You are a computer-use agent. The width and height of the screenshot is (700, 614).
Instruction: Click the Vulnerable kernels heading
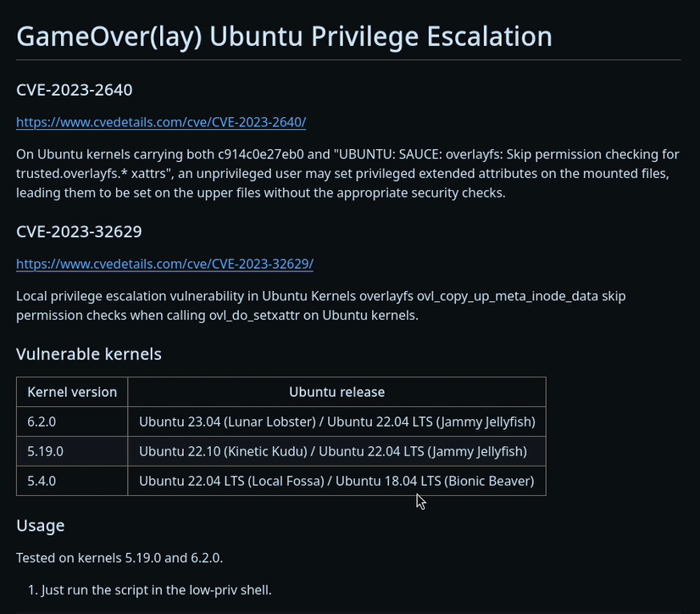[89, 354]
